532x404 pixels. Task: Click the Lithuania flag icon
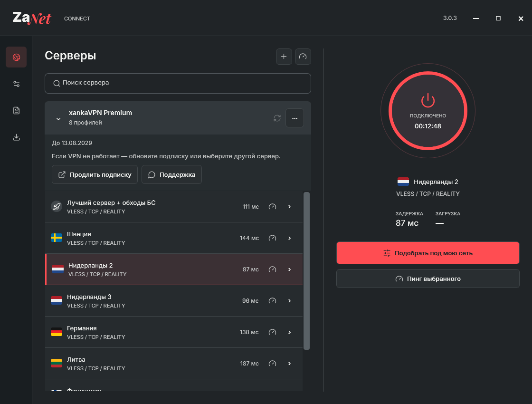pyautogui.click(x=57, y=363)
